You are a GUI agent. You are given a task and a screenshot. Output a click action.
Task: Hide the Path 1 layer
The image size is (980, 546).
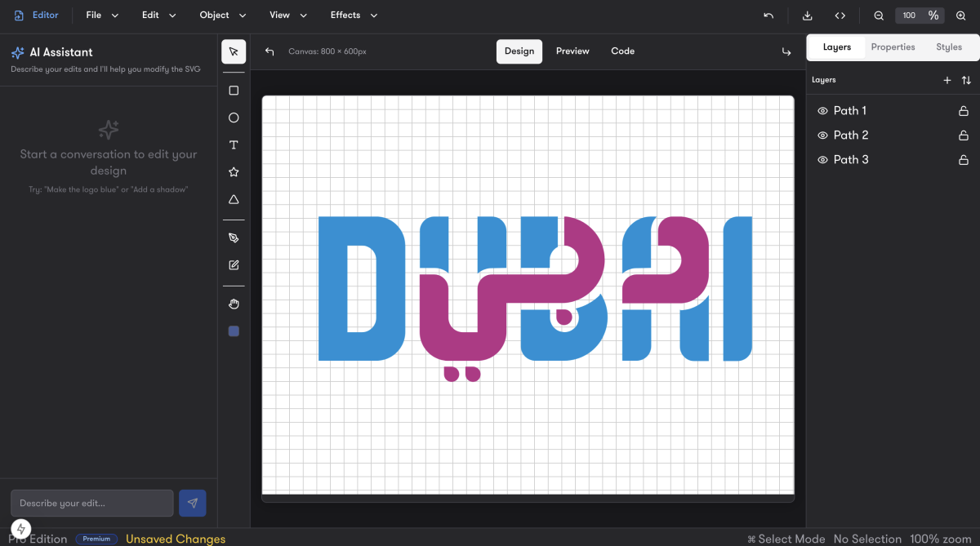(x=822, y=111)
